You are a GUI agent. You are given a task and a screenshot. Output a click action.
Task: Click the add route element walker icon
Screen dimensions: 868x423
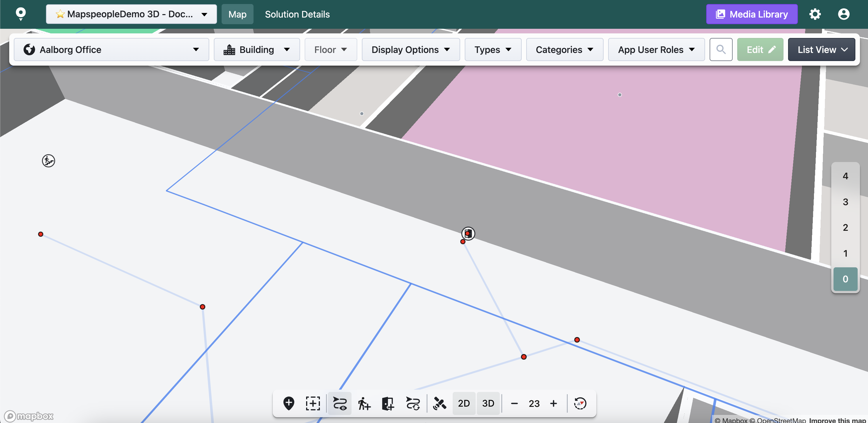coord(364,403)
